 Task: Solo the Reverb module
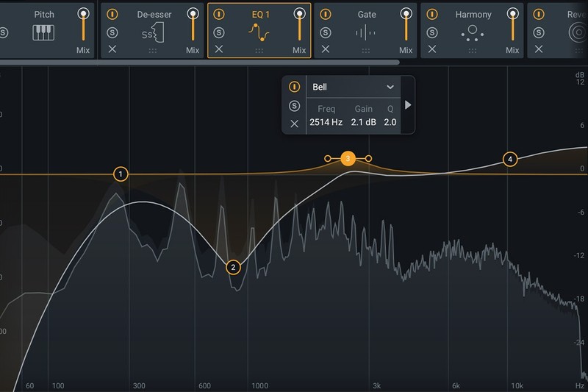tap(539, 32)
